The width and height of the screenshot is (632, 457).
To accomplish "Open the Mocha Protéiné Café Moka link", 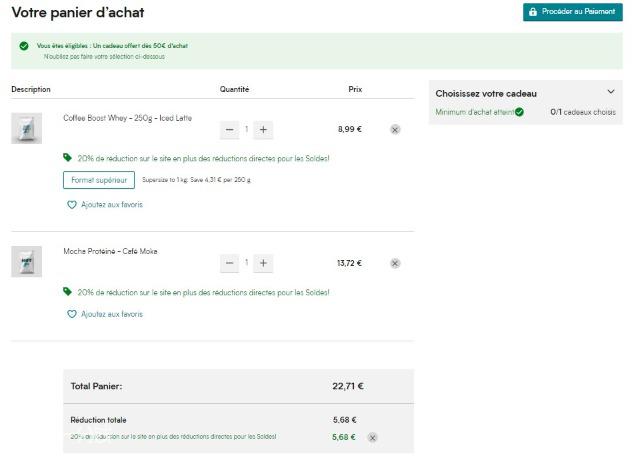I will (110, 251).
